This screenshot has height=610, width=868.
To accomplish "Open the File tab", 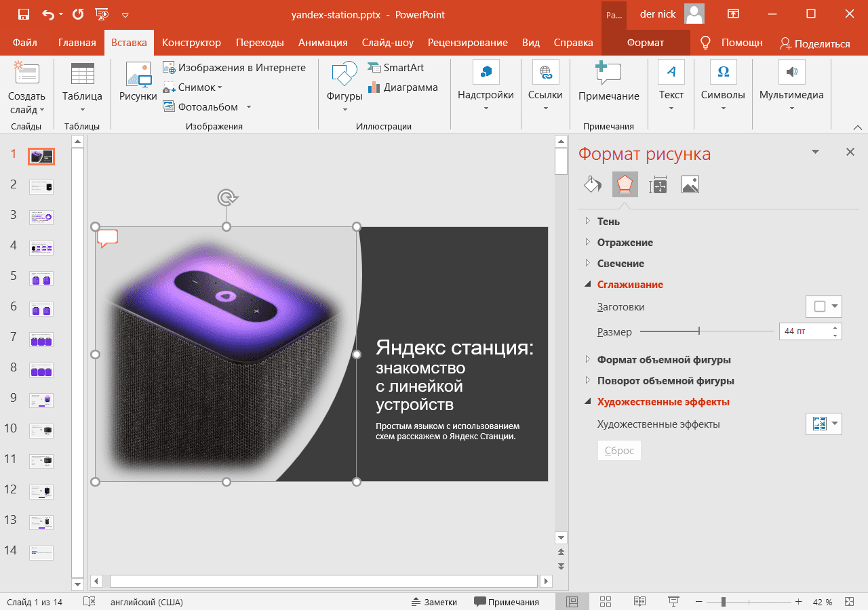I will (x=25, y=43).
